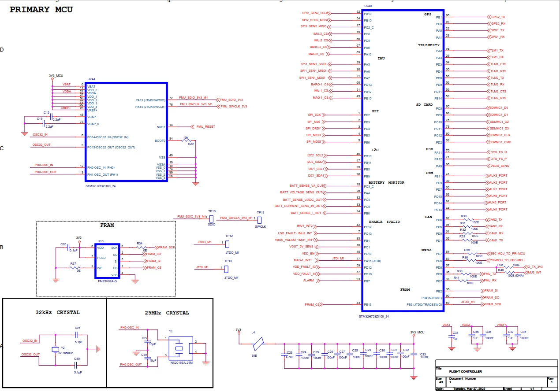This screenshot has height=392, width=560.
Task: Click the GPS1_RX off-page label
Action: coord(498,37)
